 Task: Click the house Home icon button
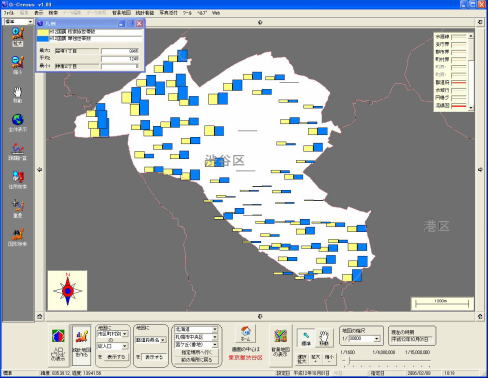246,334
